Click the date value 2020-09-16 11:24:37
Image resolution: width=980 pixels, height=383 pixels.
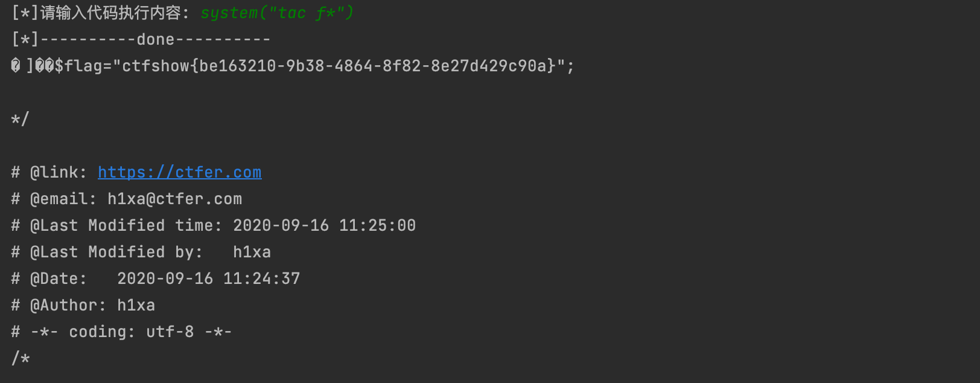pyautogui.click(x=209, y=279)
